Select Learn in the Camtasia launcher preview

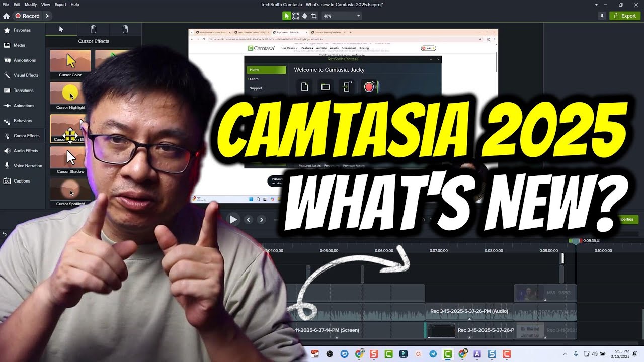click(x=254, y=79)
